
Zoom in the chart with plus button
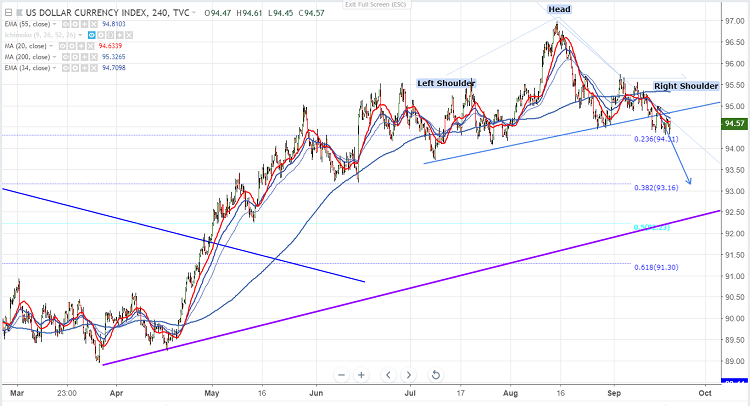[x=361, y=375]
